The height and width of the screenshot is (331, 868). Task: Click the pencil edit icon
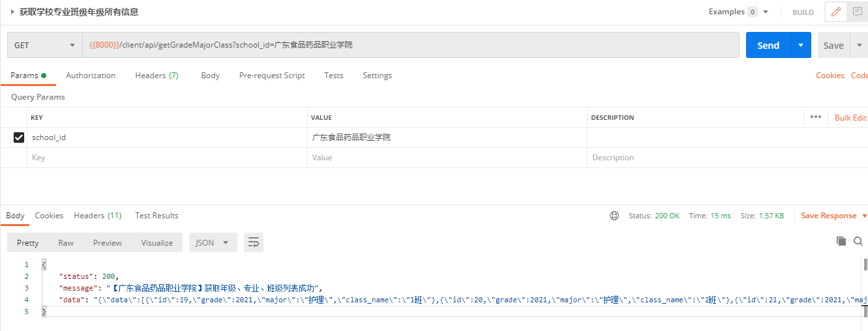(835, 12)
